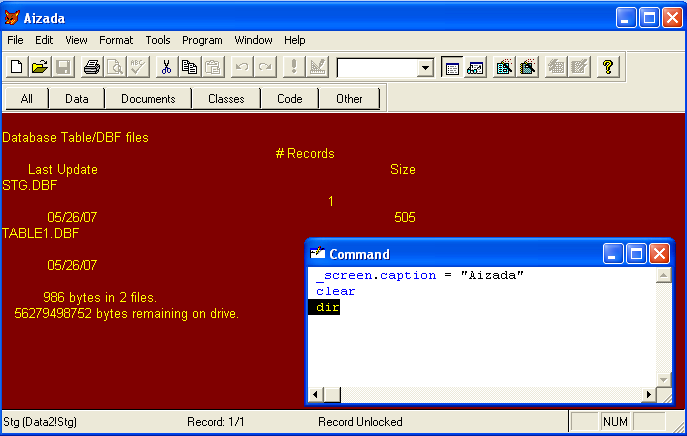Undo the last action in toolbar
Image resolution: width=687 pixels, height=436 pixels.
pos(241,67)
